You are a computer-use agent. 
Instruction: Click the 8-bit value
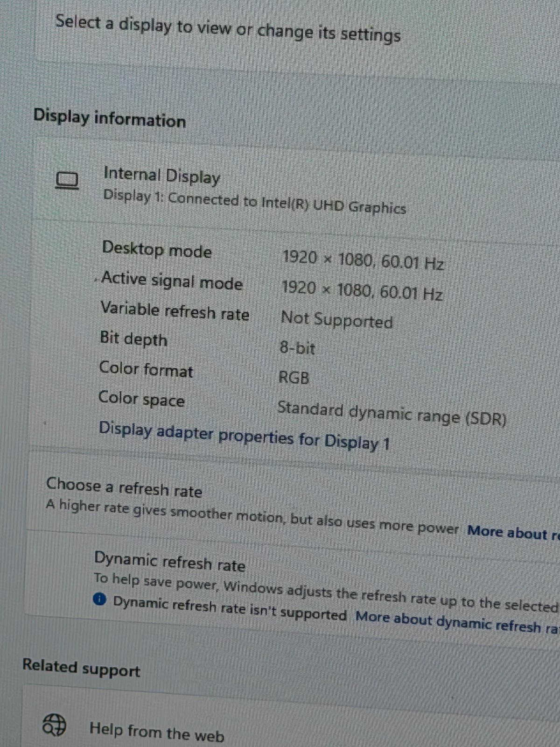[x=297, y=348]
